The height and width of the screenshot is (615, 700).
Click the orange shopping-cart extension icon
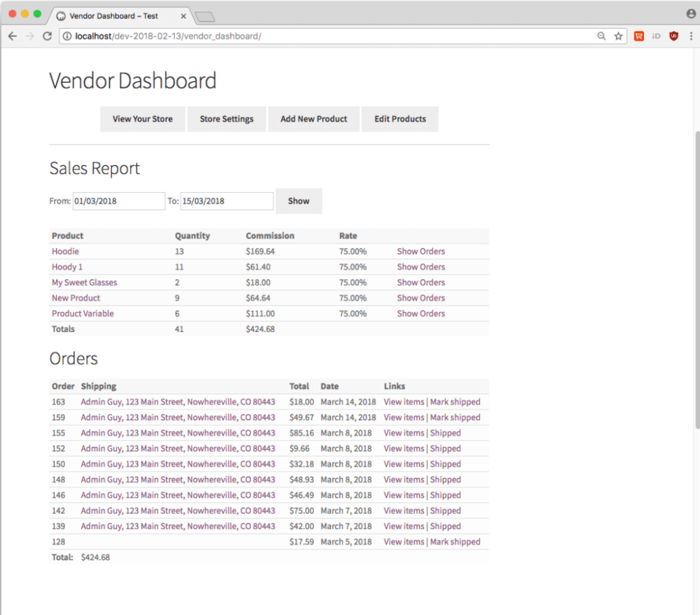coord(639,36)
